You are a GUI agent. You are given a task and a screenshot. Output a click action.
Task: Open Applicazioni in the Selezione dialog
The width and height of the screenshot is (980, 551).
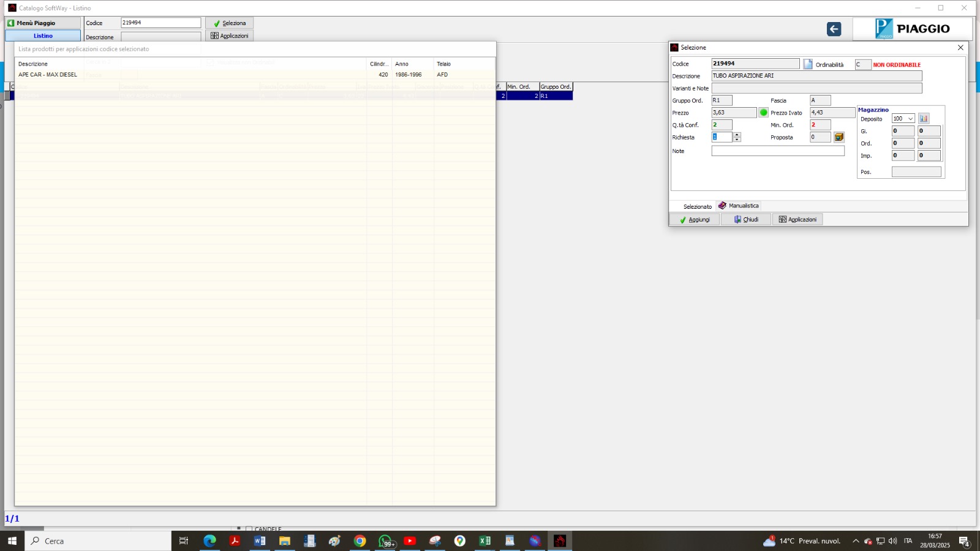pos(797,220)
